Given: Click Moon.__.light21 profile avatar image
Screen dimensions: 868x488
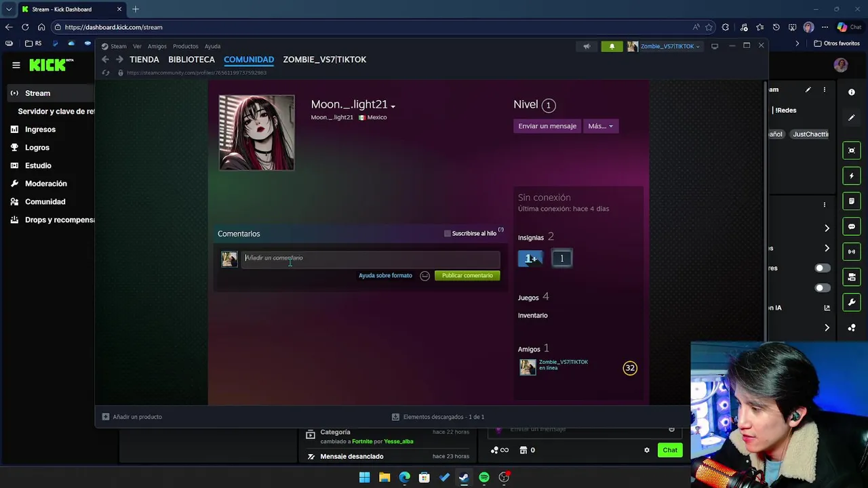Looking at the screenshot, I should 257,132.
